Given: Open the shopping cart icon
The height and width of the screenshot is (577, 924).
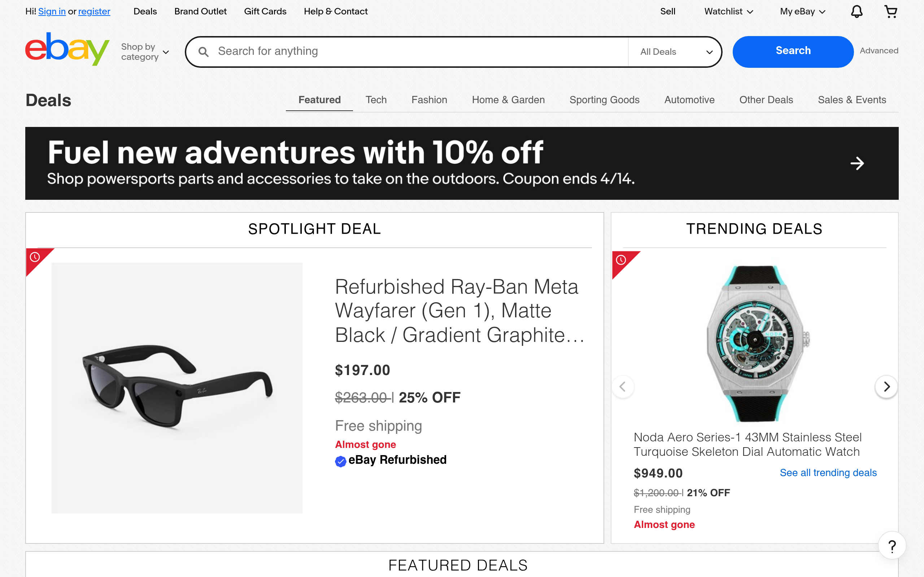Looking at the screenshot, I should [891, 12].
